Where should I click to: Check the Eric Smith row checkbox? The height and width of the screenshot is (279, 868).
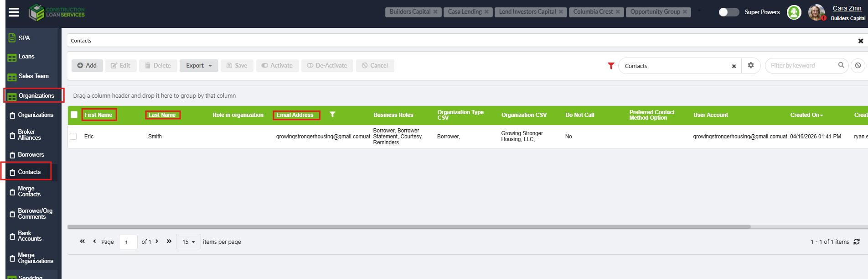pos(73,136)
